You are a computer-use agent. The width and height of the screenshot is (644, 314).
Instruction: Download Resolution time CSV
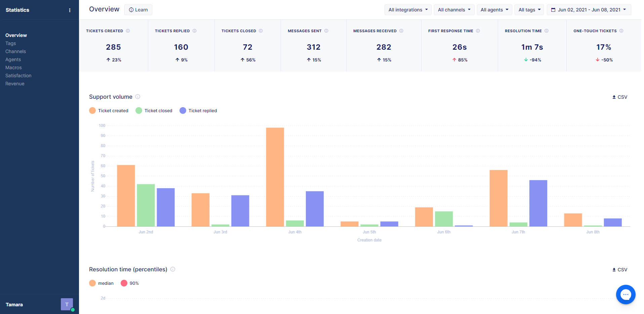(x=619, y=270)
